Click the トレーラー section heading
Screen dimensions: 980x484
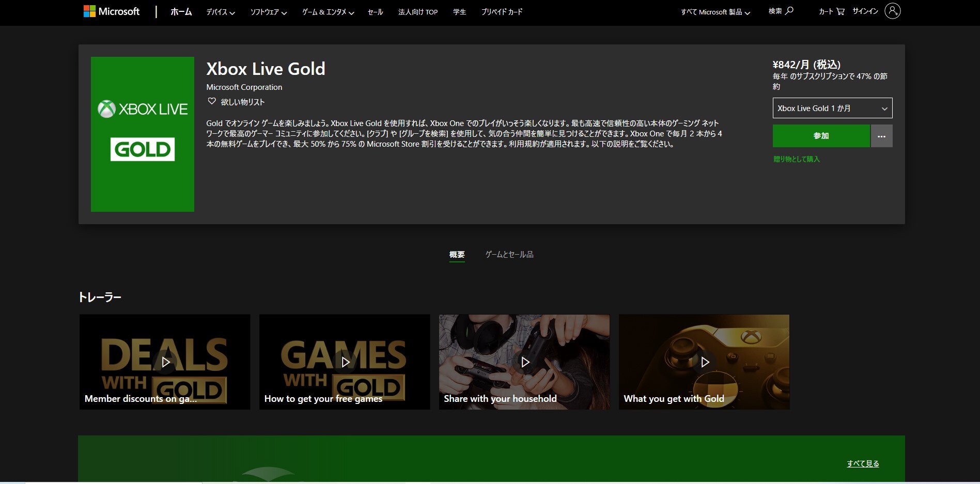(x=100, y=297)
